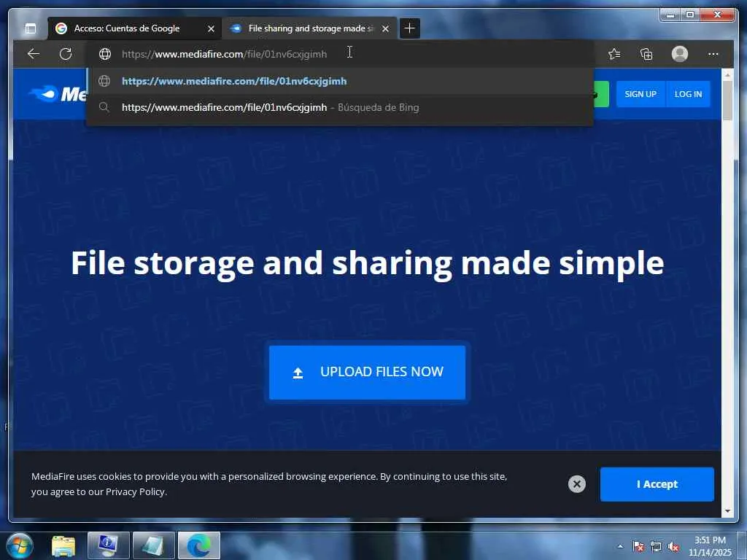Open Edge settings and more menu
This screenshot has width=747, height=560.
tap(713, 54)
